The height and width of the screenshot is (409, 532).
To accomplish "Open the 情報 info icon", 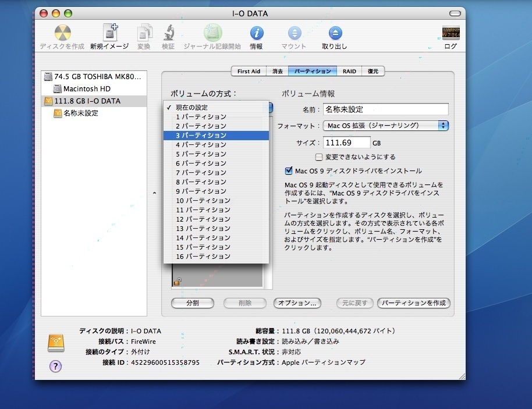I will pyautogui.click(x=257, y=33).
